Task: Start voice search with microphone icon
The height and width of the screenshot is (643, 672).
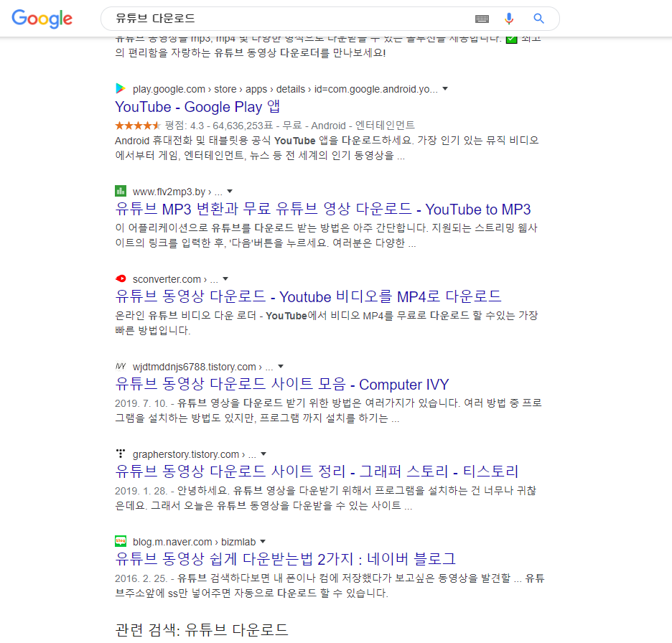Action: point(509,19)
